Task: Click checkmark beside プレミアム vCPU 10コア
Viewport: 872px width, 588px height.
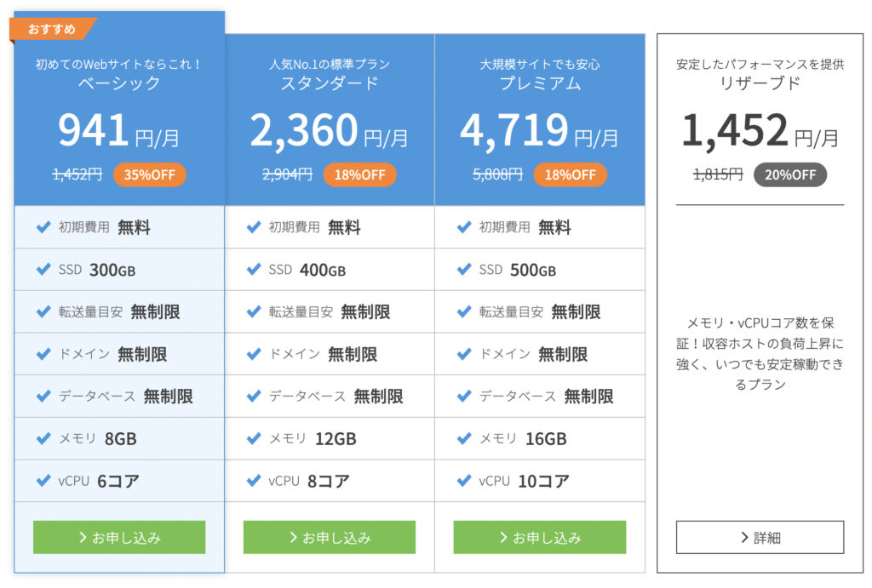Action: (464, 481)
